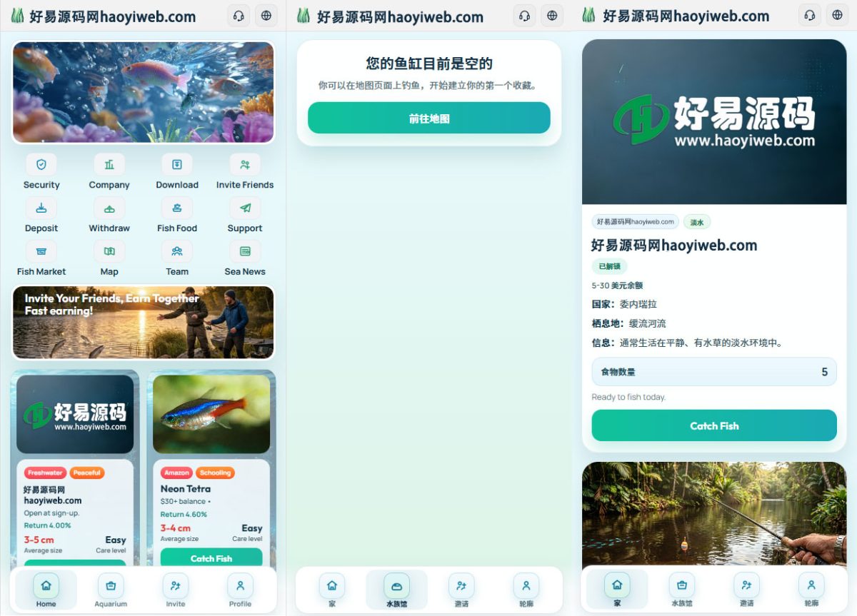Switch to Home tab in left screen

(46, 590)
